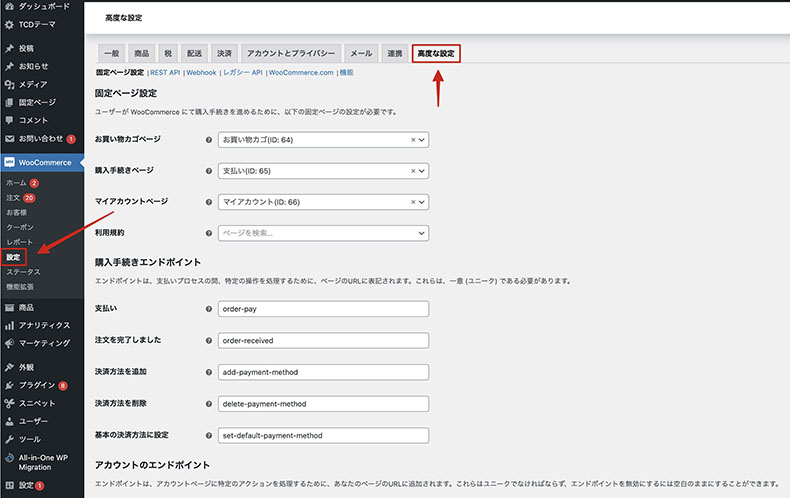Click the 投稿 pin icon
The image size is (790, 498).
pos(9,48)
